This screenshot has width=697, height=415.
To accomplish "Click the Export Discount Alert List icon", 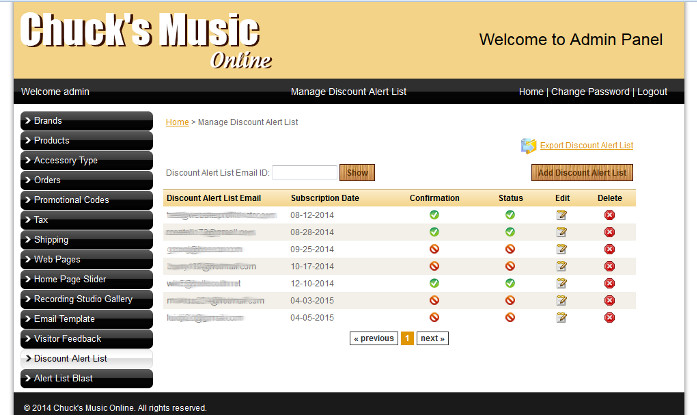I will tap(528, 146).
